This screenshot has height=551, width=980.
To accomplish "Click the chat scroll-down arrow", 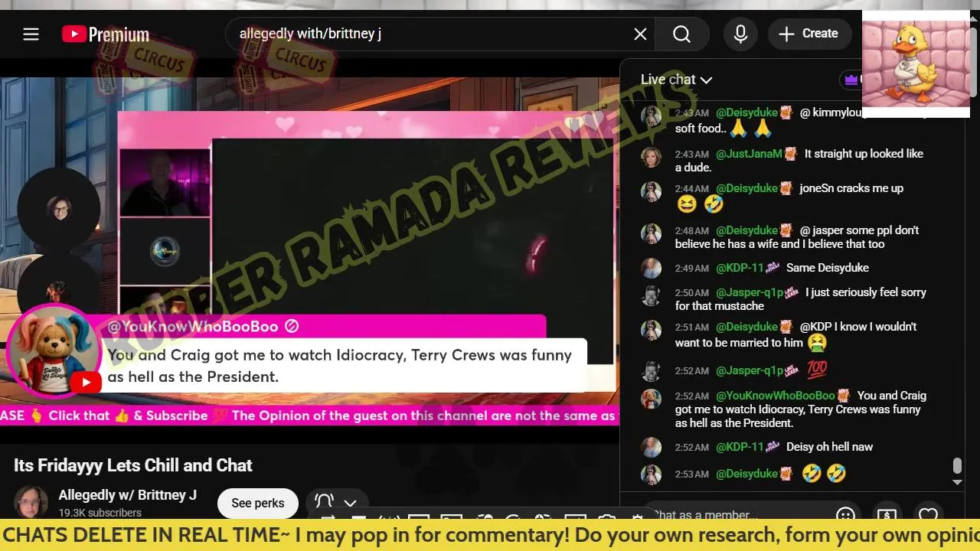I will pyautogui.click(x=956, y=482).
